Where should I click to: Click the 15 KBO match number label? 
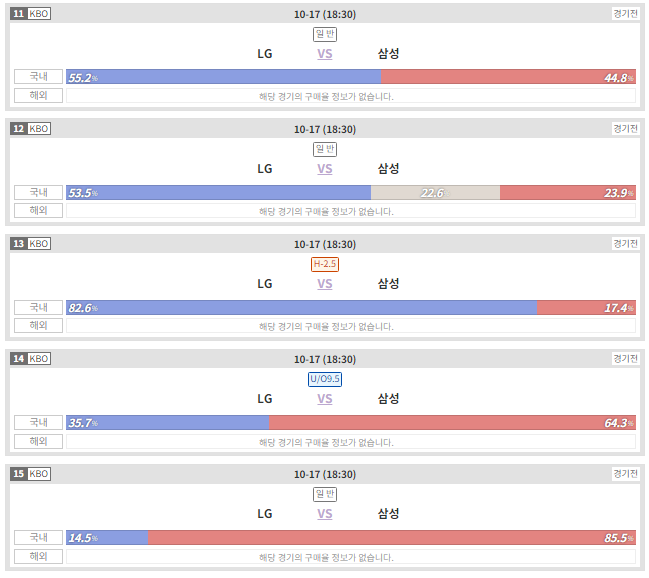pyautogui.click(x=31, y=474)
